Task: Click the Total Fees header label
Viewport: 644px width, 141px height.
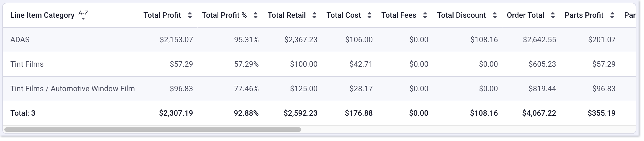Action: [399, 15]
